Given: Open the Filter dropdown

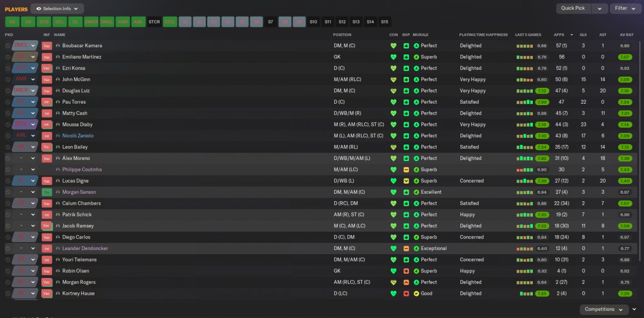Looking at the screenshot, I should 625,9.
